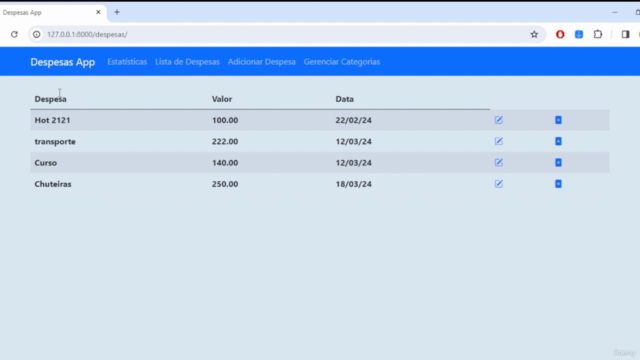Image resolution: width=640 pixels, height=360 pixels.
Task: Go to Despesas App home brand
Action: (62, 62)
